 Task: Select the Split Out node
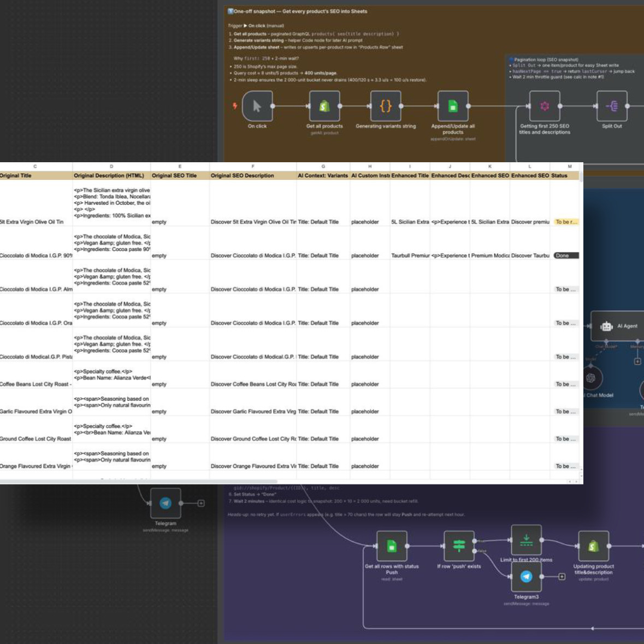point(612,106)
